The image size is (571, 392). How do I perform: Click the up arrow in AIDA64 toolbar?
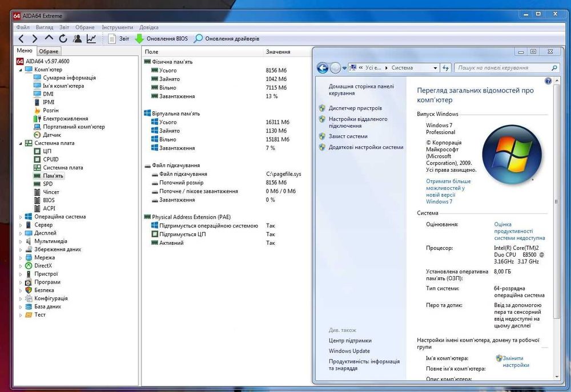[49, 39]
